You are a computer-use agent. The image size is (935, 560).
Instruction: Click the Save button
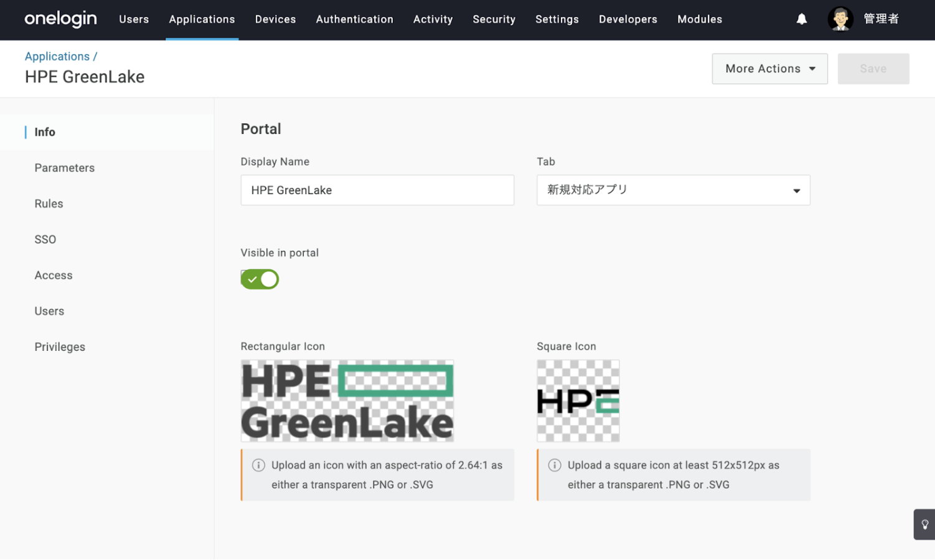(x=873, y=69)
